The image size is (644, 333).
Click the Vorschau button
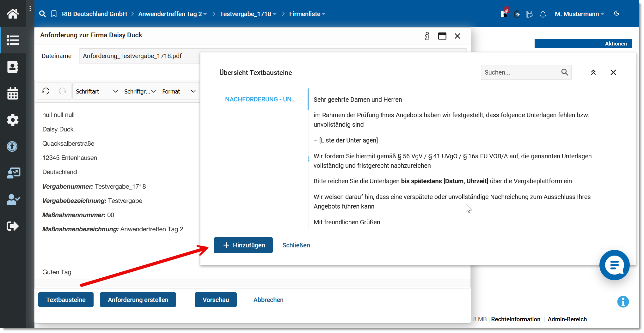tap(216, 300)
